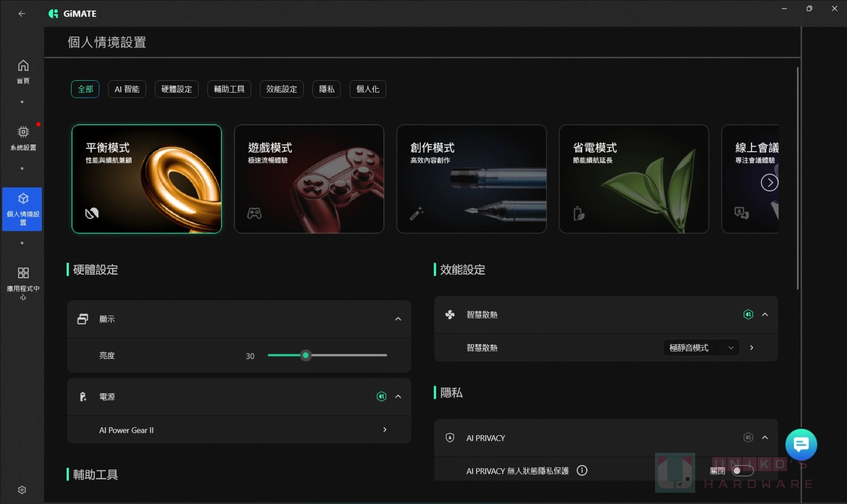The height and width of the screenshot is (504, 847).
Task: Collapse the AI PRIVACY section
Action: coord(765,437)
